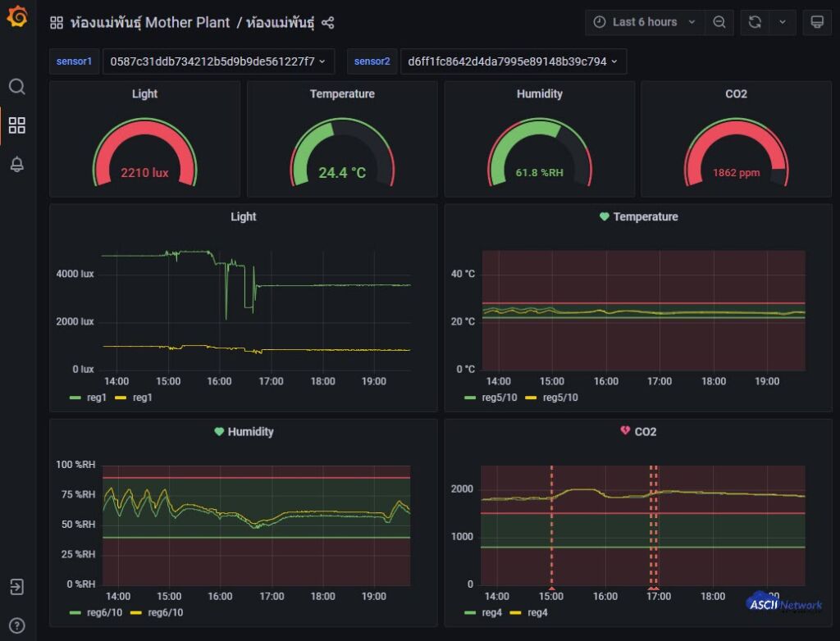The image size is (840, 641).
Task: Click the Humidity graph panel title
Action: tap(250, 431)
